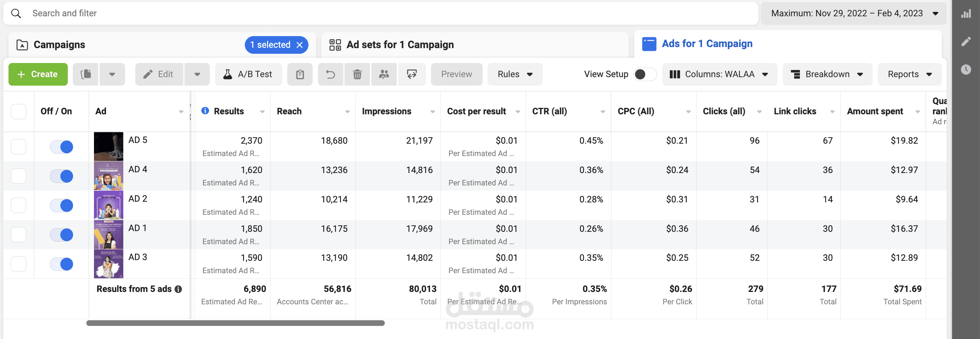Switch to Ad sets for 1 Campaign tab
Viewport: 980px width, 339px height.
[x=400, y=45]
